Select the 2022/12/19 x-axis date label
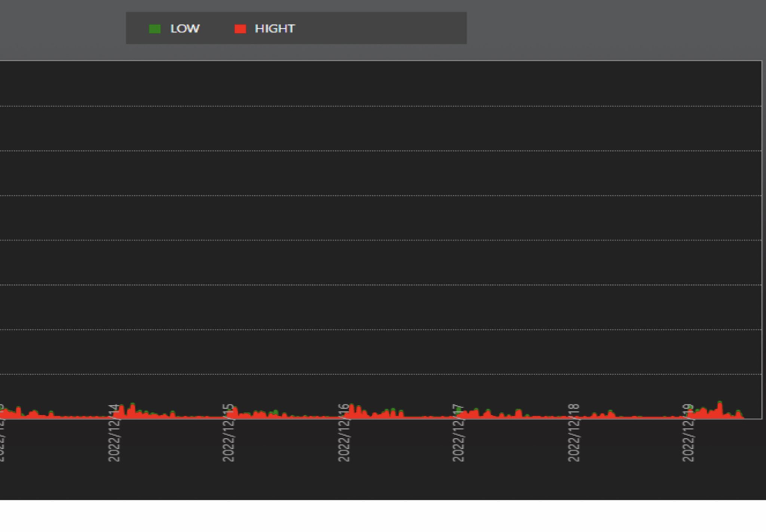The image size is (766, 532). 688,433
